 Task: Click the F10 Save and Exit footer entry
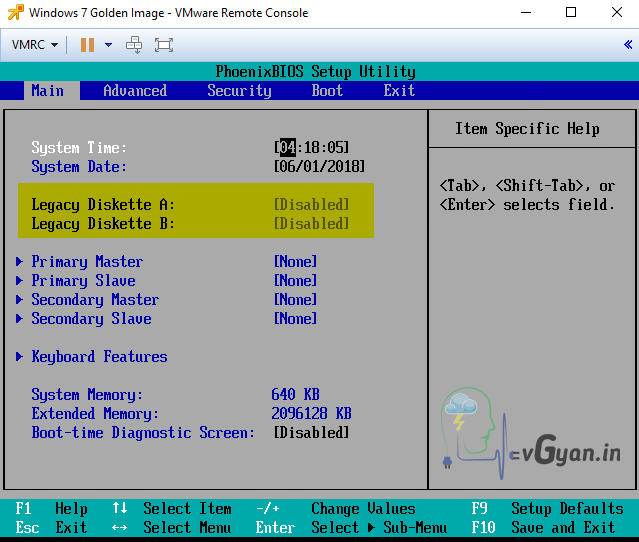tap(543, 528)
